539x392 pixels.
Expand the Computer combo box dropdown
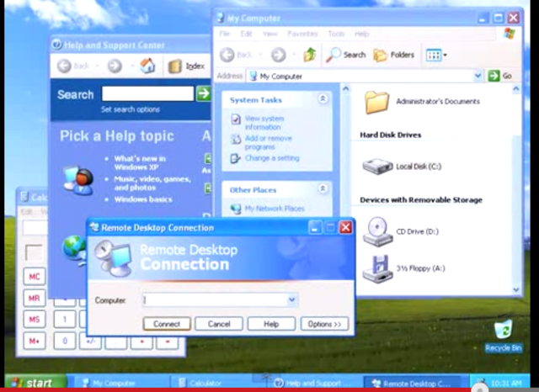[292, 300]
